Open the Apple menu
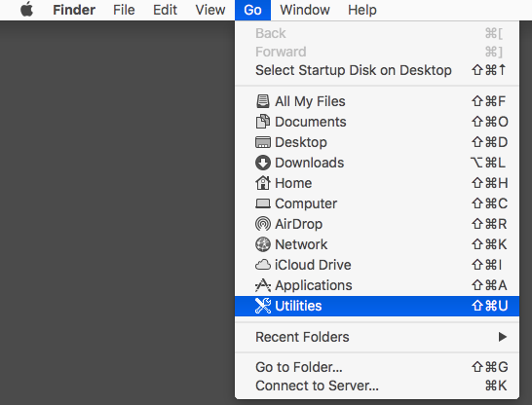Image resolution: width=532 pixels, height=405 pixels. tap(27, 10)
